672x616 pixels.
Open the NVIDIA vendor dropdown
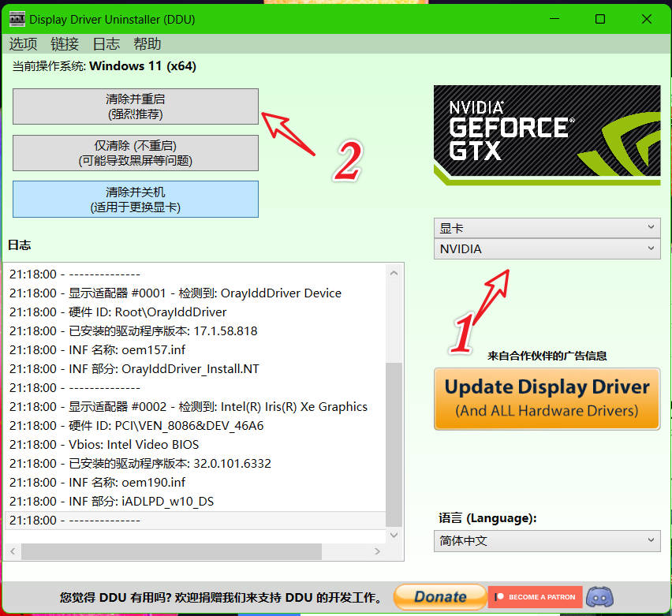click(x=547, y=248)
